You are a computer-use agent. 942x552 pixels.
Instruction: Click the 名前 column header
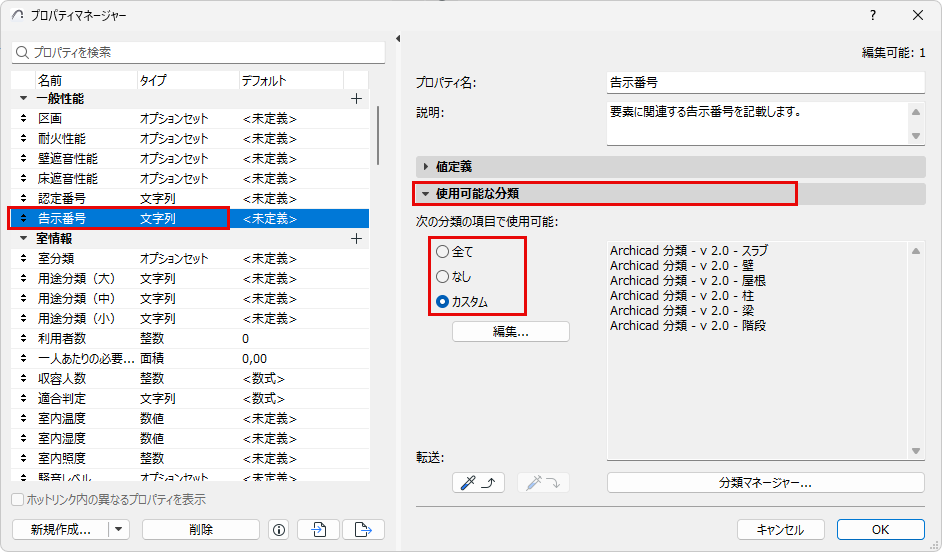pos(86,80)
